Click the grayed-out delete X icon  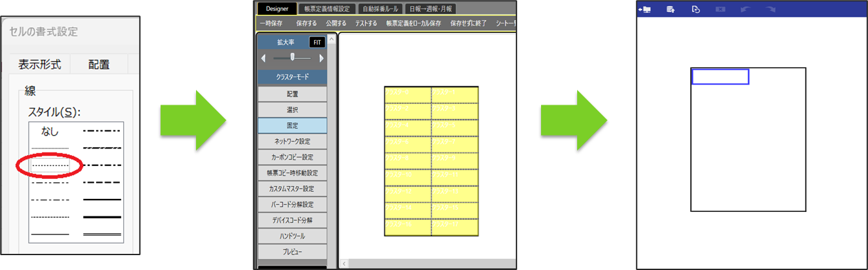pyautogui.click(x=721, y=9)
